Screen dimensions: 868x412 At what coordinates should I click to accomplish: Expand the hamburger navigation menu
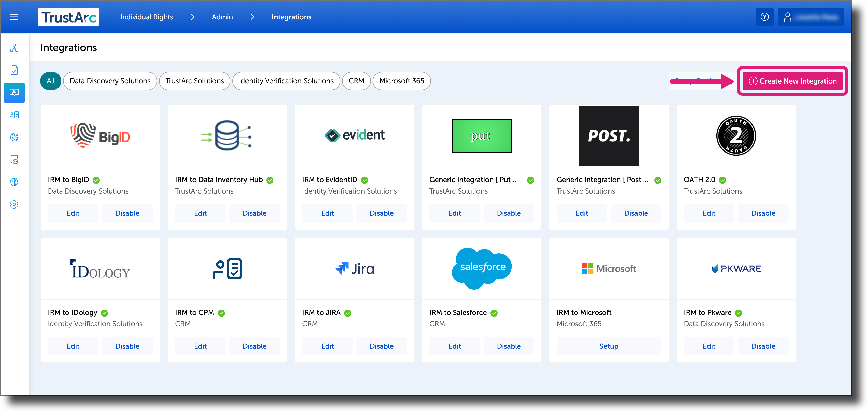(x=14, y=17)
